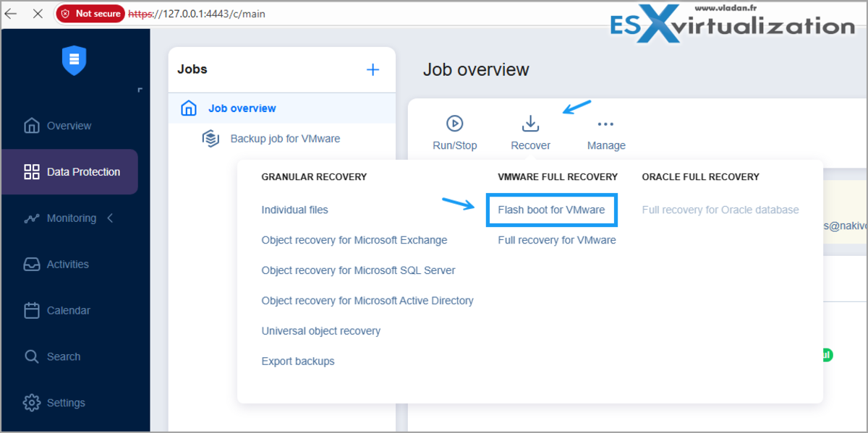Open Individual files granular recovery
Viewport: 868px width, 433px height.
pyautogui.click(x=294, y=210)
